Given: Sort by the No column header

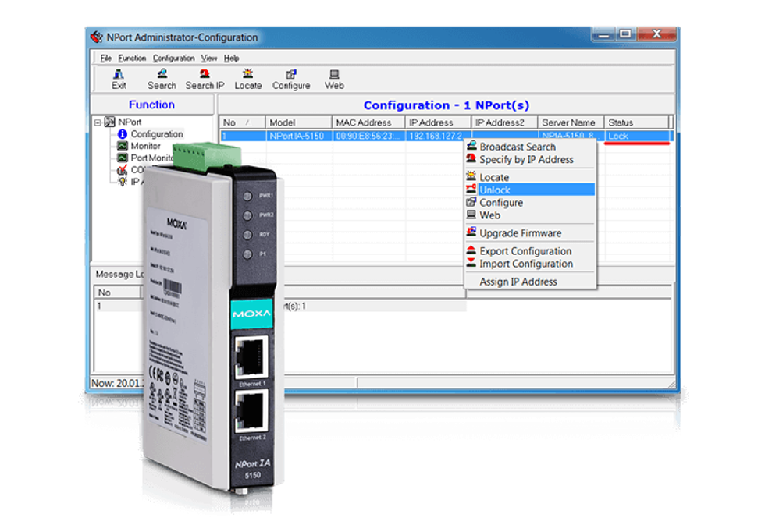Looking at the screenshot, I should point(242,122).
